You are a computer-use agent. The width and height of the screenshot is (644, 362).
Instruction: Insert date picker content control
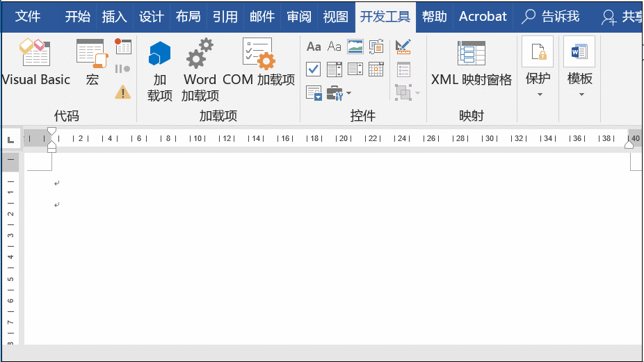pos(376,69)
